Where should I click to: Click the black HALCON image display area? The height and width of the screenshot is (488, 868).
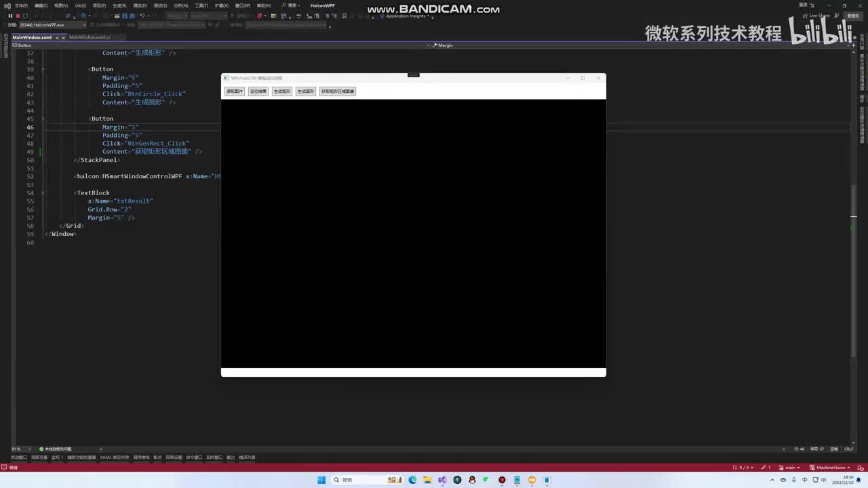coord(414,234)
